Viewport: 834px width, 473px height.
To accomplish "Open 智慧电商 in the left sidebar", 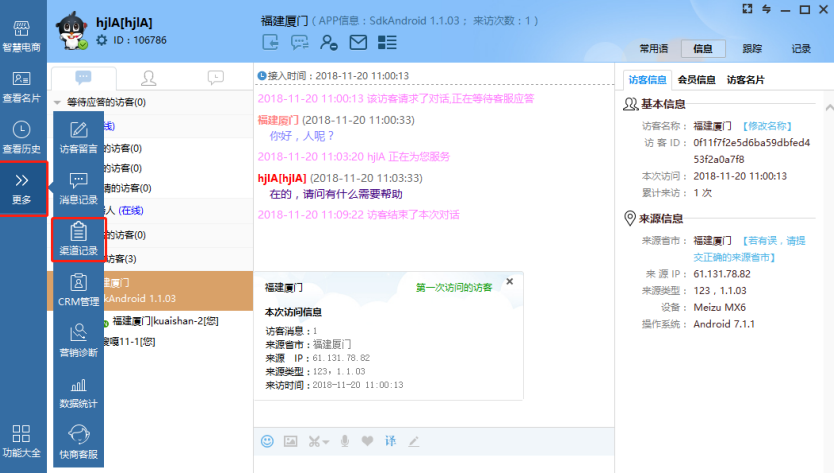I will (21, 36).
